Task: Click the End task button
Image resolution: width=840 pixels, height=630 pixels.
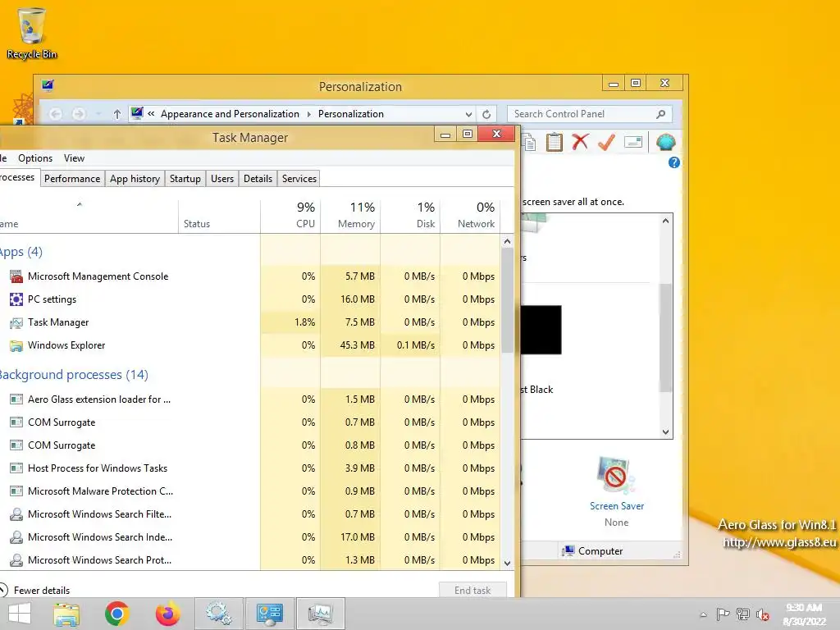Action: click(472, 590)
